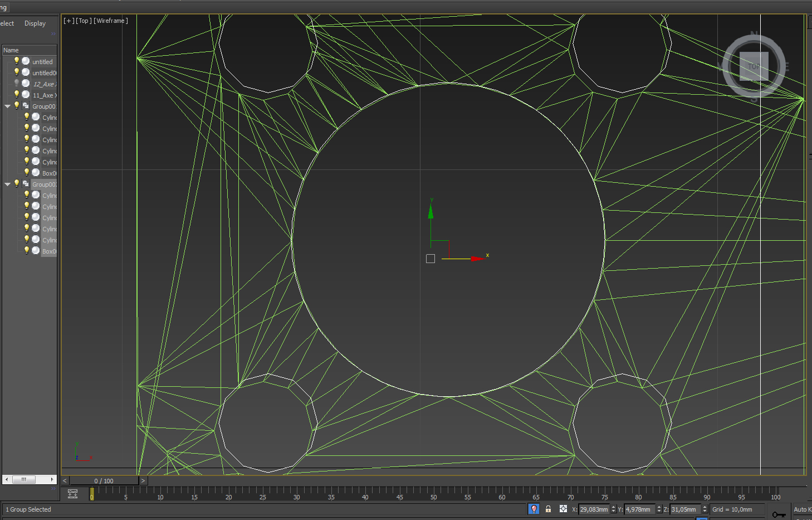Image resolution: width=812 pixels, height=520 pixels.
Task: Collapse the Group001 tree node
Action: [x=8, y=106]
